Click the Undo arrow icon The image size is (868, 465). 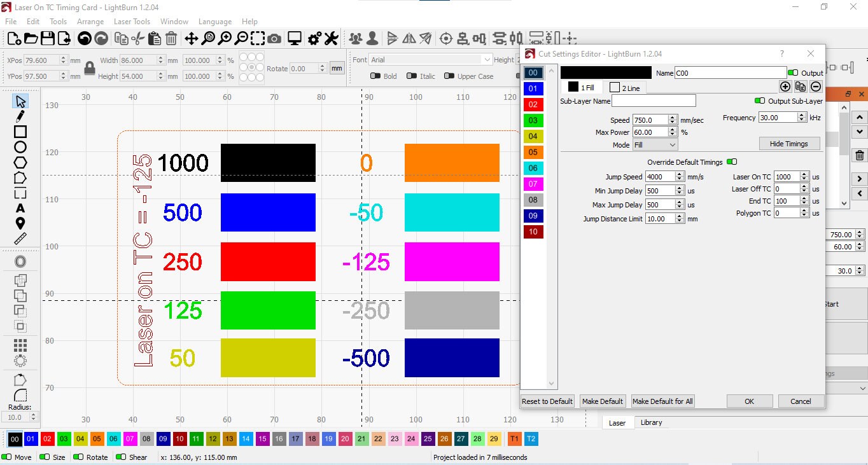coord(84,39)
